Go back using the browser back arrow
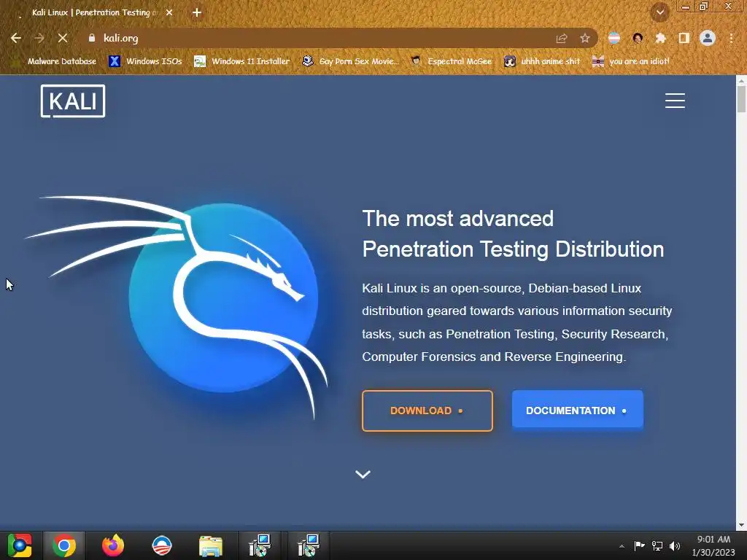This screenshot has width=747, height=560. pos(16,38)
